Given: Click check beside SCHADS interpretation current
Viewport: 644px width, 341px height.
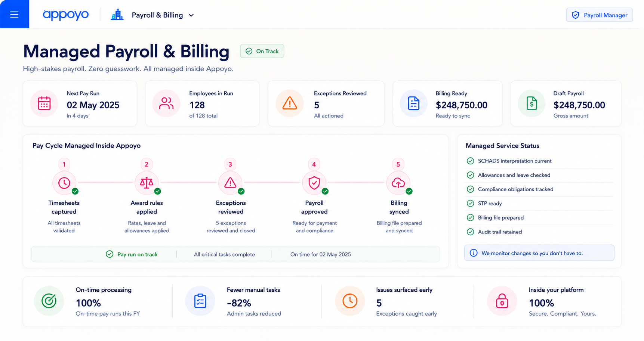Looking at the screenshot, I should 470,161.
